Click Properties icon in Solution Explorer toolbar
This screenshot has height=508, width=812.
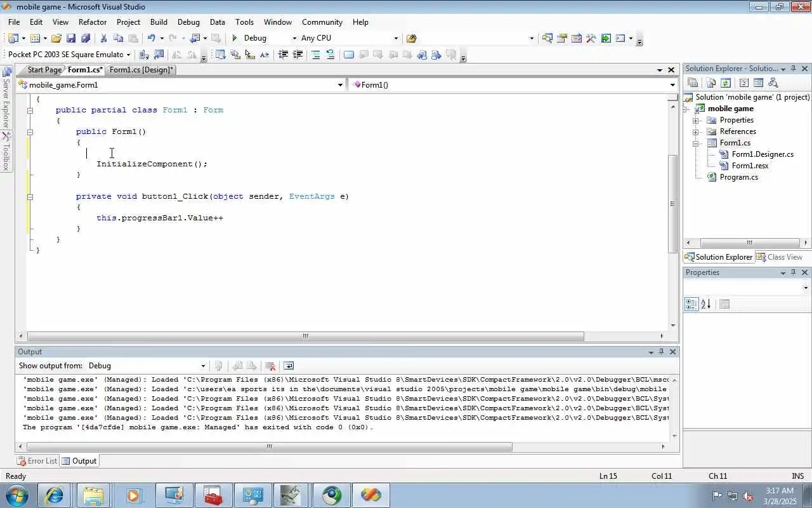pyautogui.click(x=693, y=83)
